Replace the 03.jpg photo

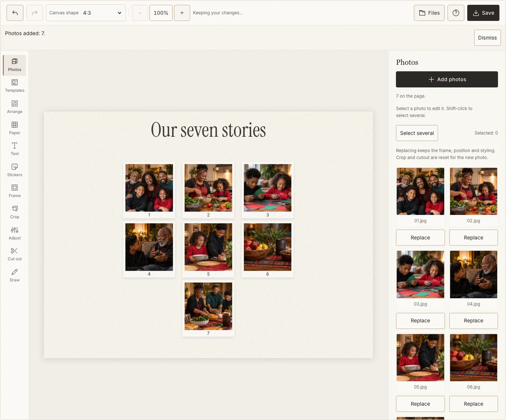coord(420,321)
